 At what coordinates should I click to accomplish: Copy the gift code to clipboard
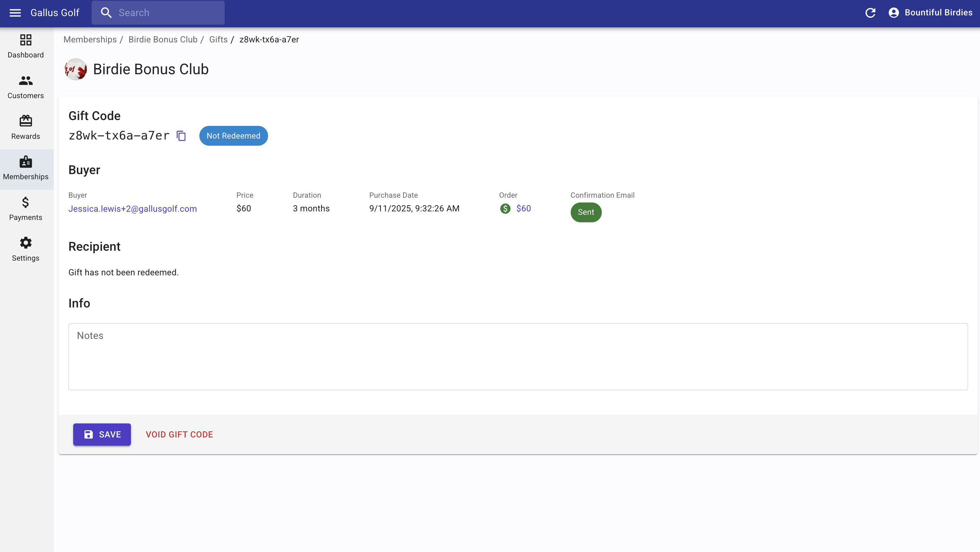pos(182,136)
